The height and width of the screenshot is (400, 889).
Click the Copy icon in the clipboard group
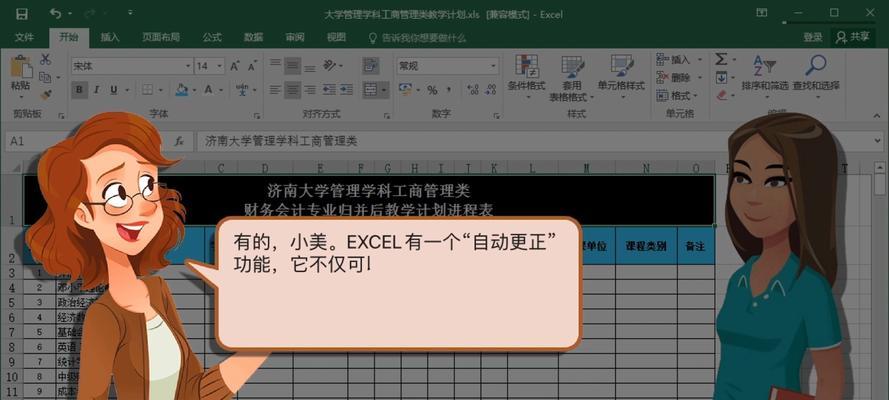point(44,77)
